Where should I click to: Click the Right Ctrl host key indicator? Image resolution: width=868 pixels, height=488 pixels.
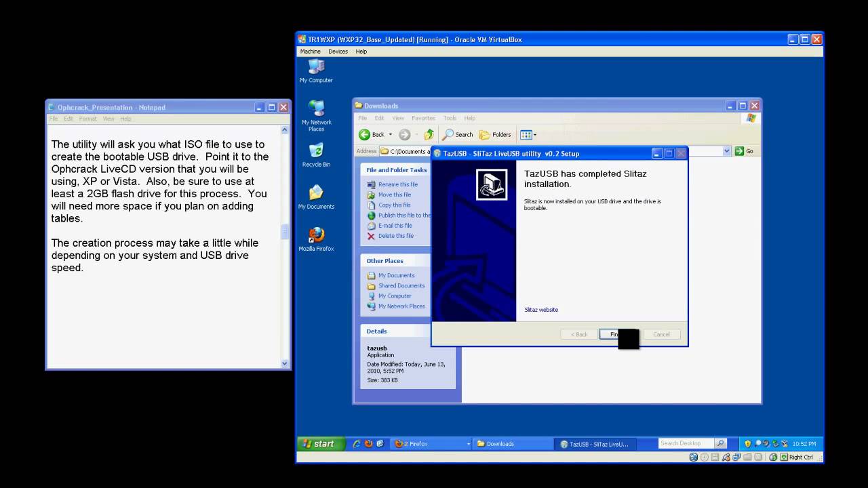click(796, 457)
